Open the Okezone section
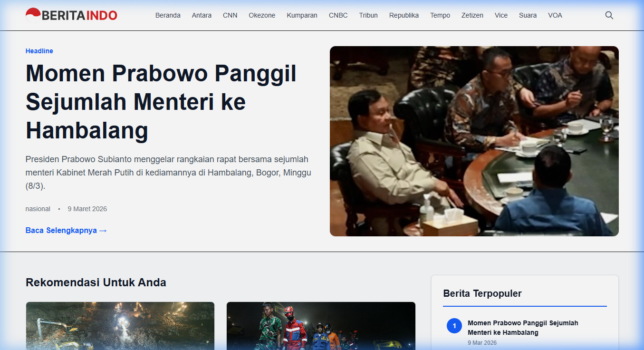The height and width of the screenshot is (350, 644). tap(262, 15)
